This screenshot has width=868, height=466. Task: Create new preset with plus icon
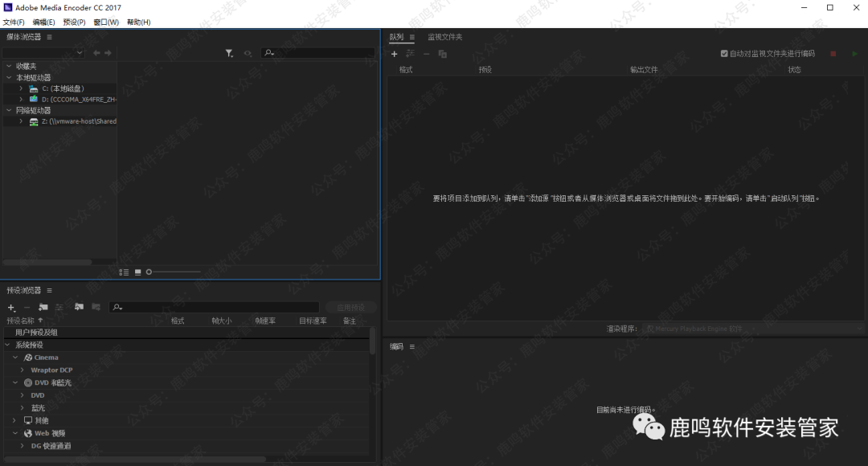coord(11,308)
